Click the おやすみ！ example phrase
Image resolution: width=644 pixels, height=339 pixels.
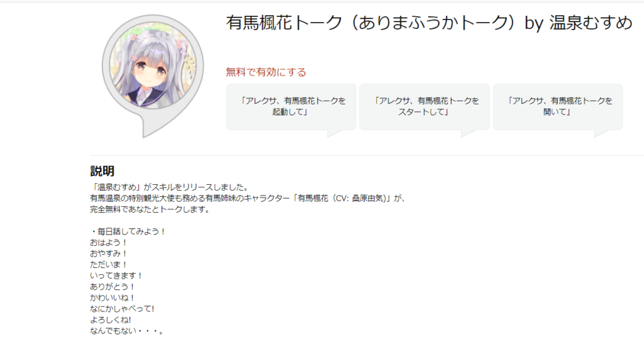tap(109, 254)
